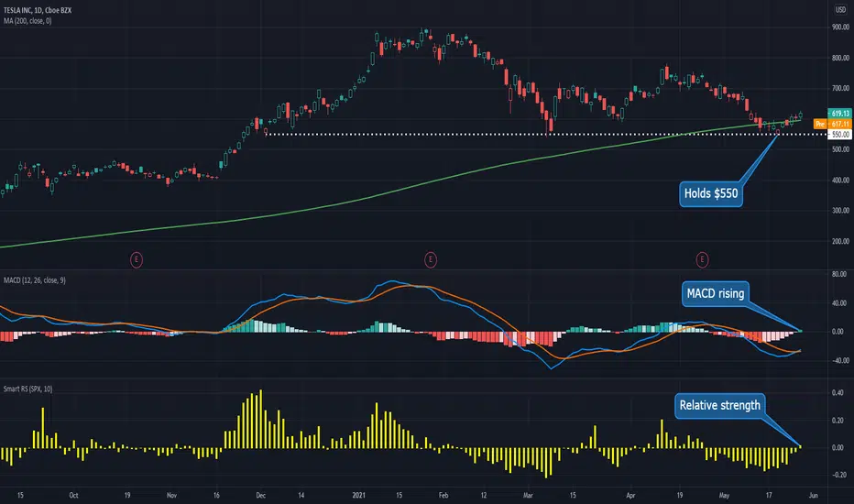Click the '2021' label on time axis
The height and width of the screenshot is (504, 854).
[358, 495]
